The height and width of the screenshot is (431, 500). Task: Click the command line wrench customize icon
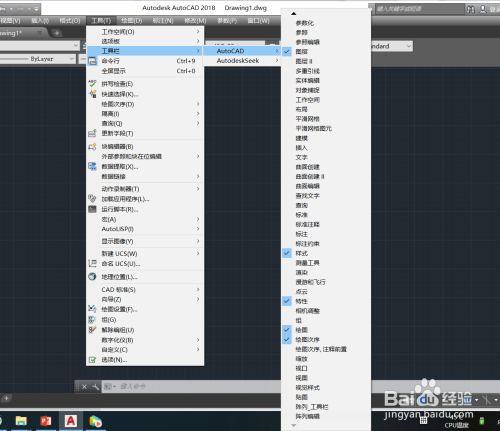[96, 387]
